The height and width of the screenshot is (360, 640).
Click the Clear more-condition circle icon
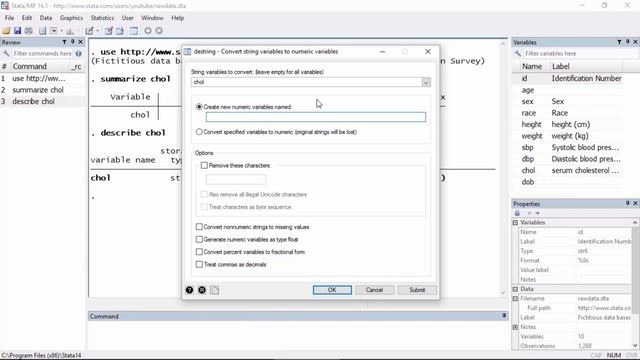click(148, 31)
